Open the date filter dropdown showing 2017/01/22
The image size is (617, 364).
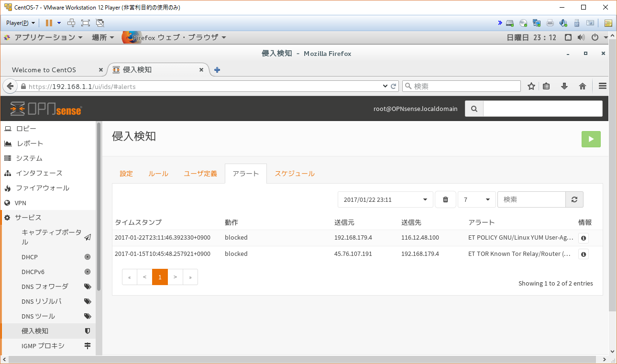pos(385,199)
